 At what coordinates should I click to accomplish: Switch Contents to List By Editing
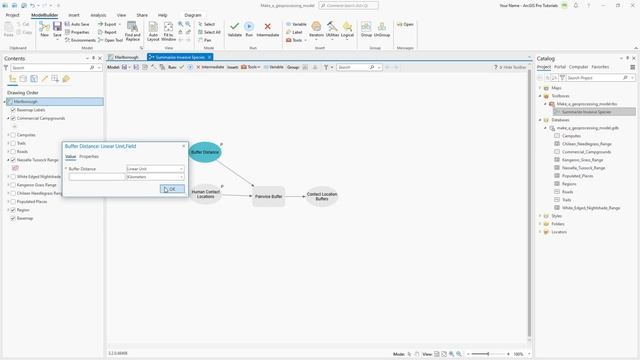pyautogui.click(x=44, y=79)
